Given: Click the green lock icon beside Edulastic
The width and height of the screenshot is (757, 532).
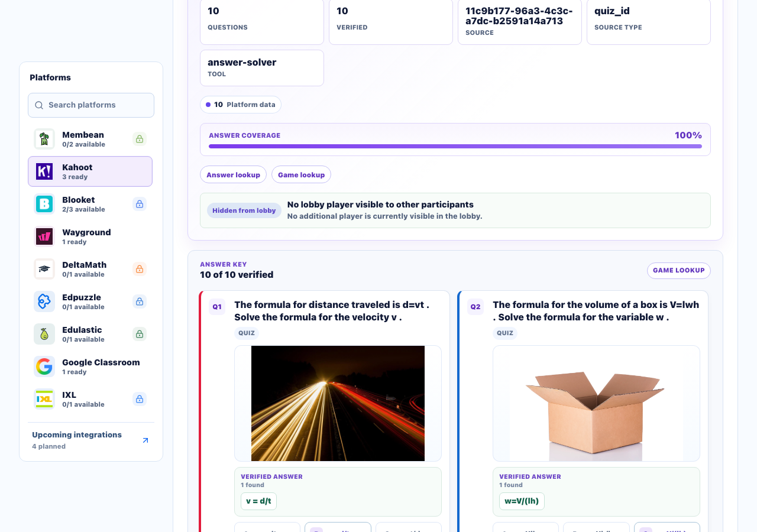Looking at the screenshot, I should (140, 334).
